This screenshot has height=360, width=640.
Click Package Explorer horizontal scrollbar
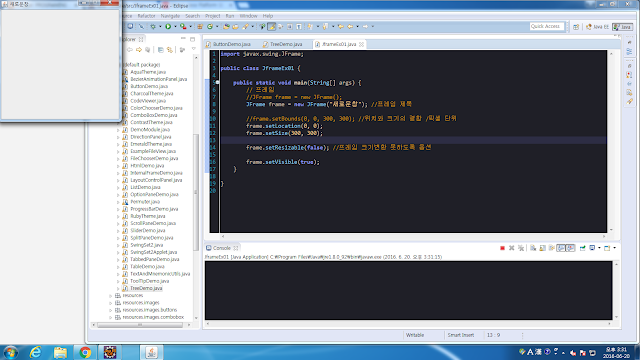point(140,325)
